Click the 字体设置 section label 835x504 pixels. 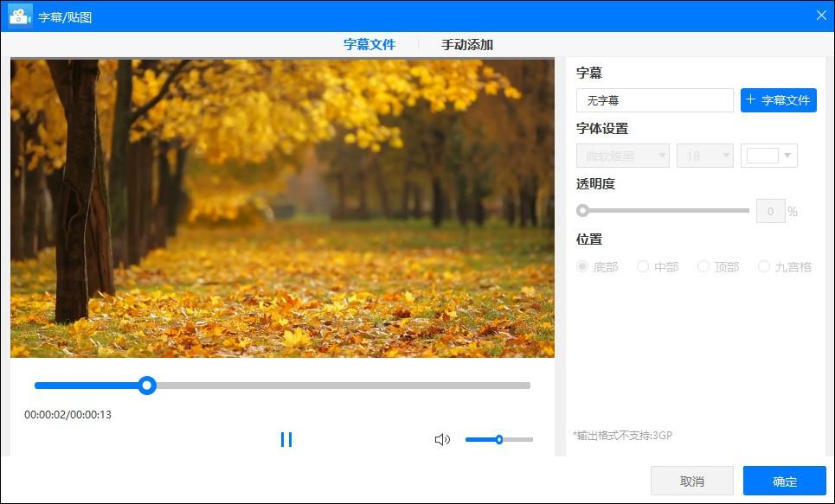tap(602, 128)
